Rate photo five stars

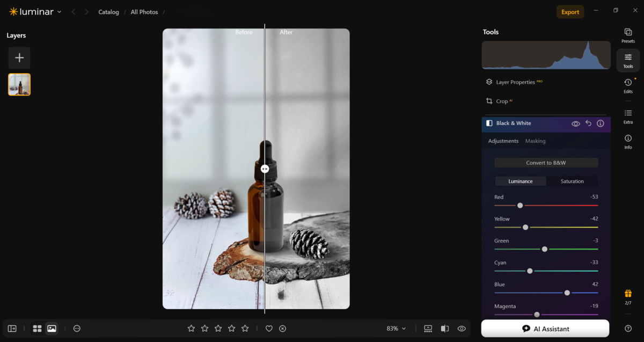tap(245, 328)
